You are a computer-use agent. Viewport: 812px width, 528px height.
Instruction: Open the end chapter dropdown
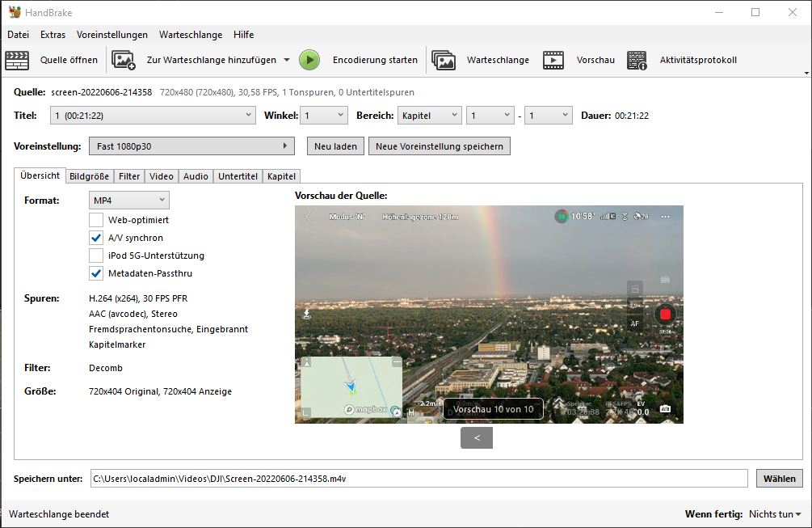549,116
